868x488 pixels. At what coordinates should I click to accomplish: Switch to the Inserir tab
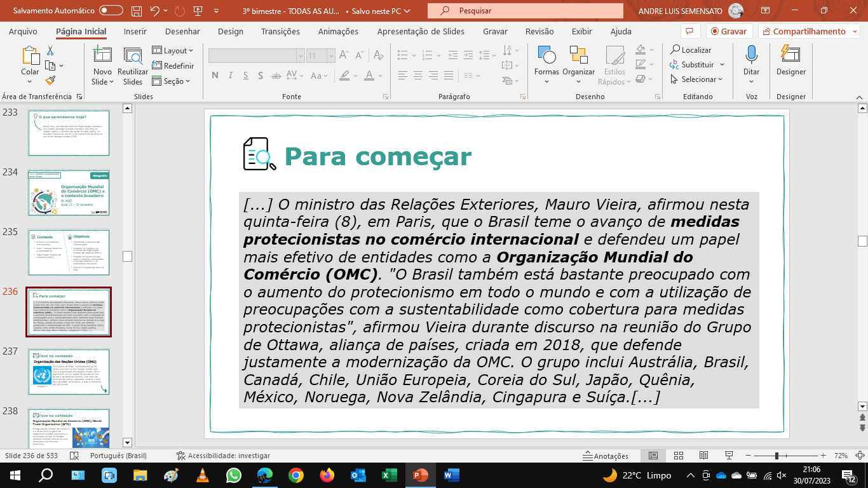135,31
